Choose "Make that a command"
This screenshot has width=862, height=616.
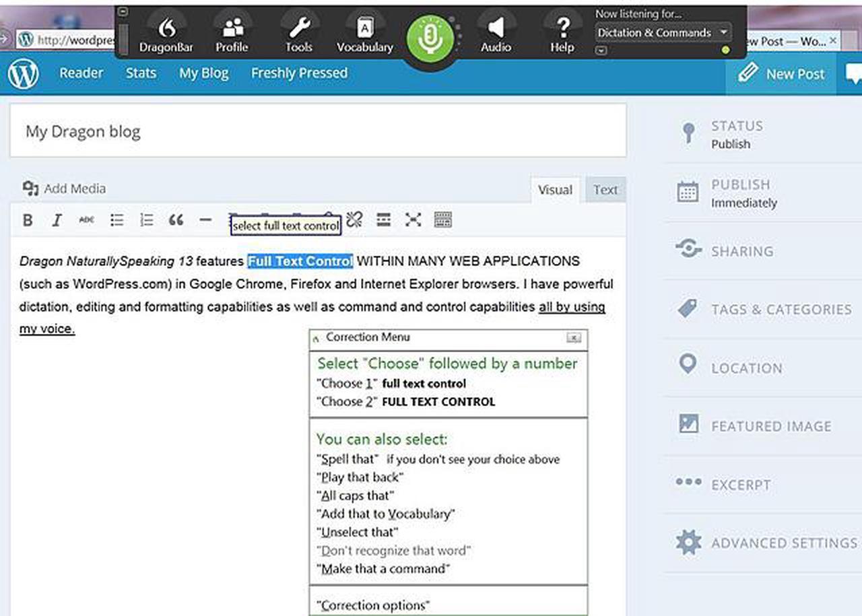[x=383, y=569]
